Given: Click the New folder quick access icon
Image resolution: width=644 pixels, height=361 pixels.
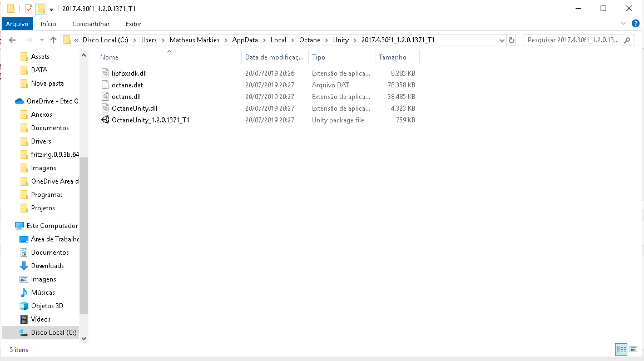Looking at the screenshot, I should [x=41, y=9].
